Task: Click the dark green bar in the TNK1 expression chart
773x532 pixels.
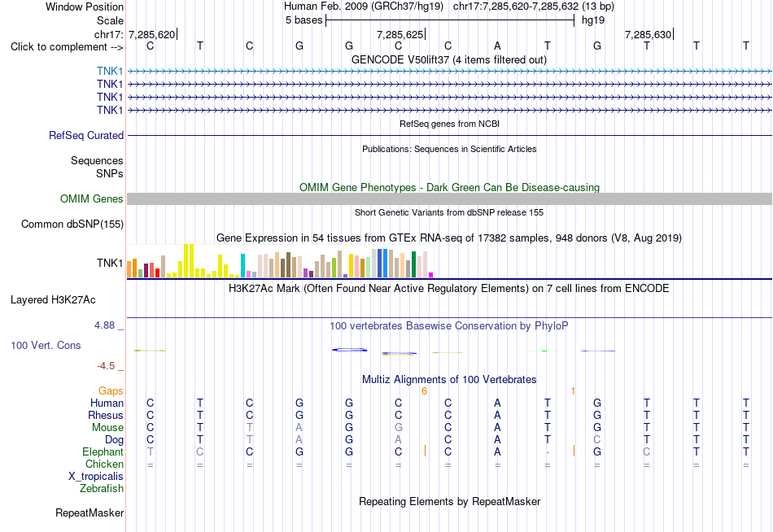Action: click(x=413, y=264)
